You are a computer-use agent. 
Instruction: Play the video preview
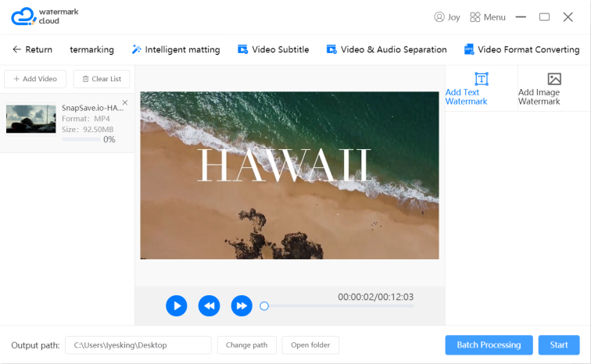pos(177,305)
